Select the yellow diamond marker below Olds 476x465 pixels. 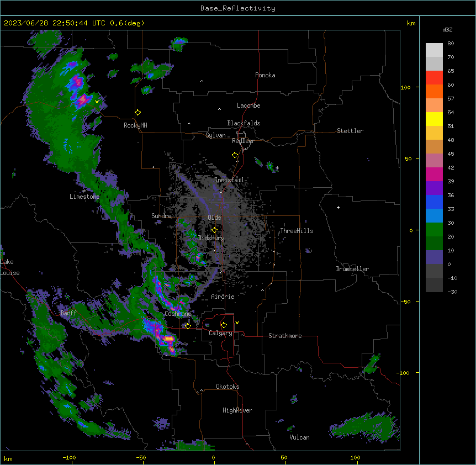215,230
